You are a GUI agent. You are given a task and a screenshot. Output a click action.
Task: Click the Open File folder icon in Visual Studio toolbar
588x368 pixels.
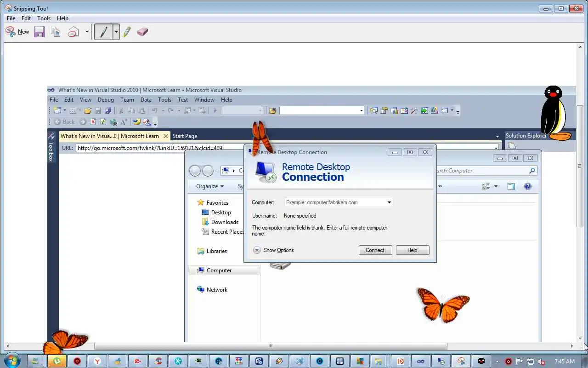coord(87,110)
